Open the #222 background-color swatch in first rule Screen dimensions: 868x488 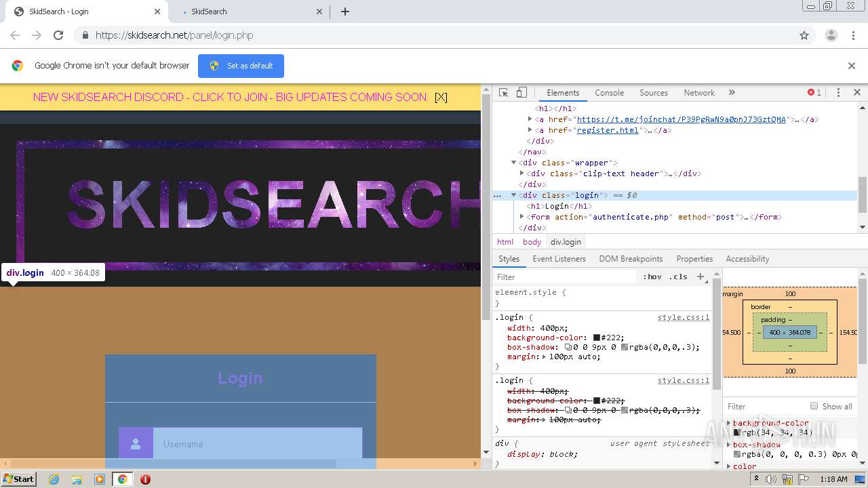[597, 338]
